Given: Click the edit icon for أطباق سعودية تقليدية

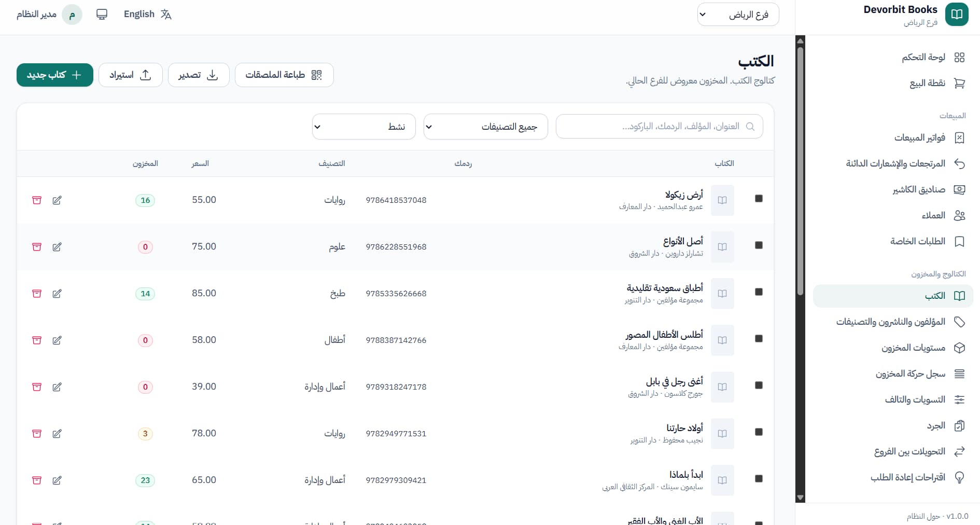Looking at the screenshot, I should point(57,294).
